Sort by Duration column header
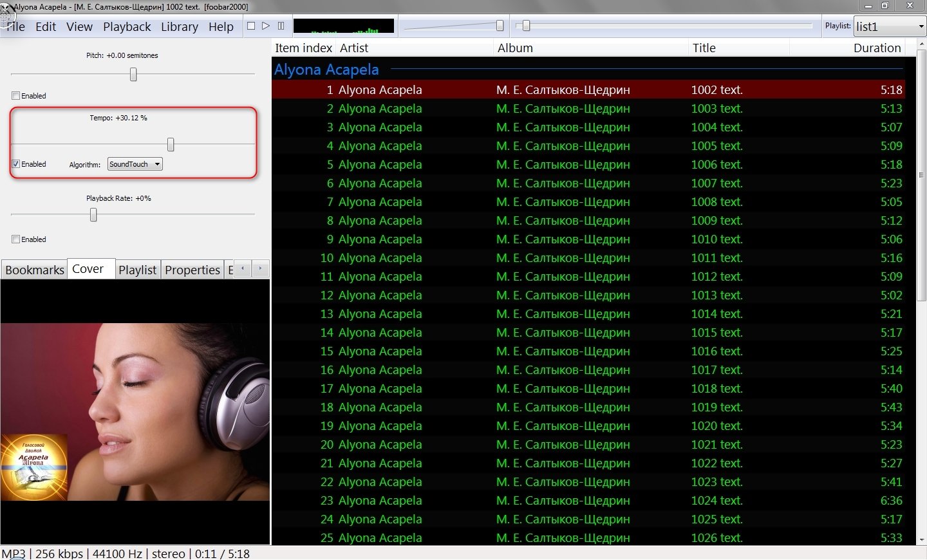927x560 pixels. (847, 48)
